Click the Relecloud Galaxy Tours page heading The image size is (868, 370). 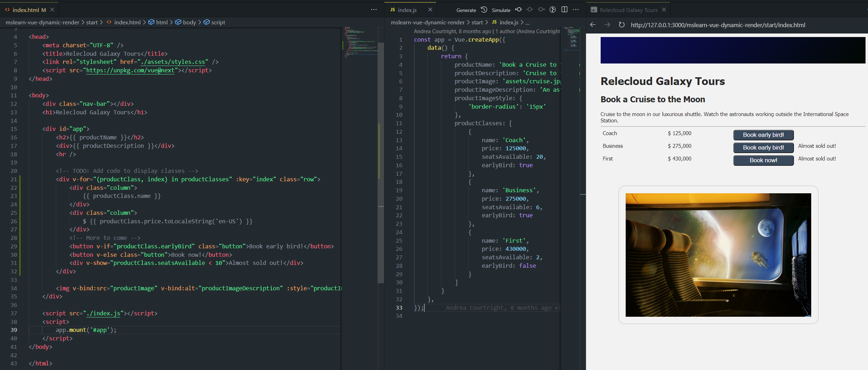click(662, 81)
